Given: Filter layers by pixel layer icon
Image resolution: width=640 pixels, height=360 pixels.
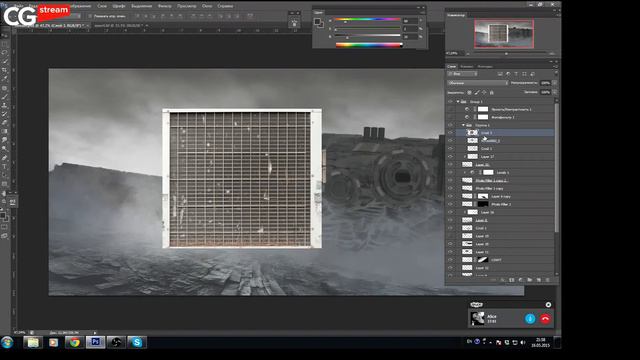Looking at the screenshot, I should click(500, 74).
